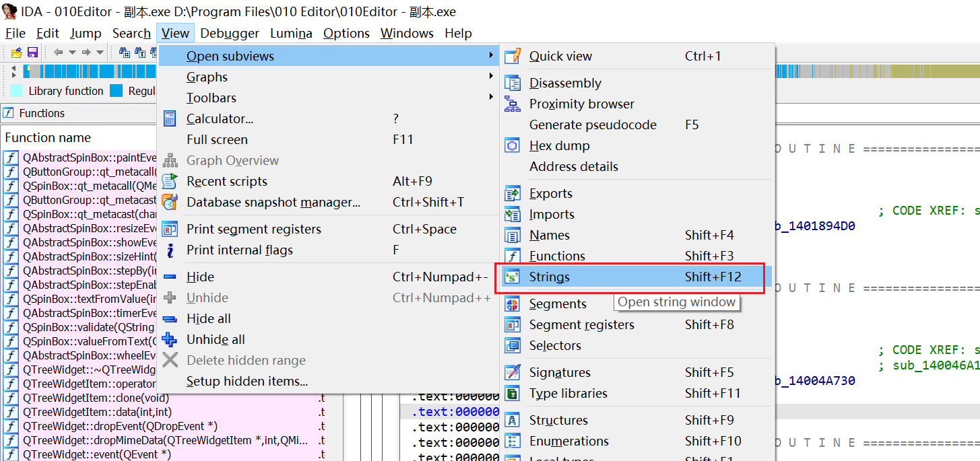Screen dimensions: 980x461
Task: Open the Help menu
Action: pos(458,33)
